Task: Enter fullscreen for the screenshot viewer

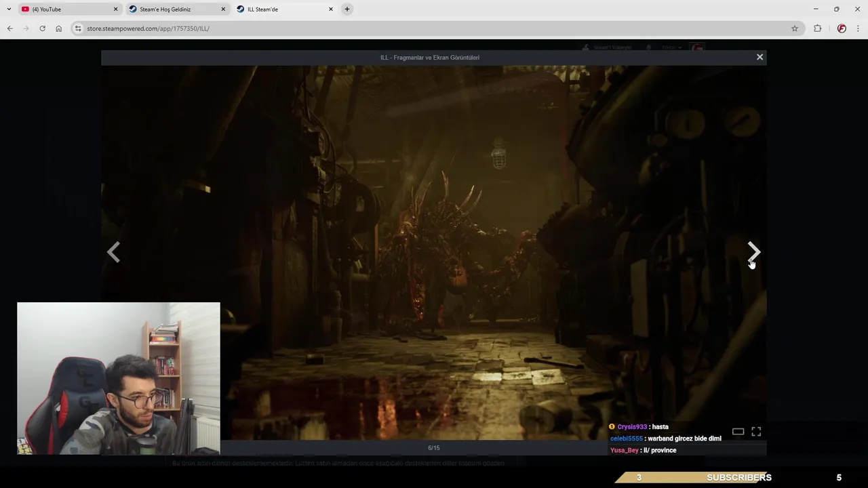Action: [756, 432]
